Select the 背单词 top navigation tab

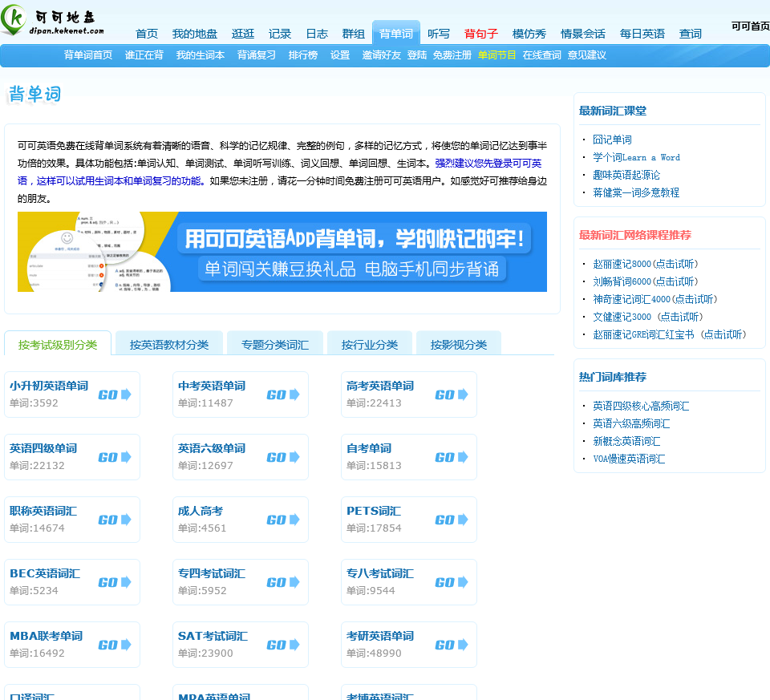(x=395, y=34)
